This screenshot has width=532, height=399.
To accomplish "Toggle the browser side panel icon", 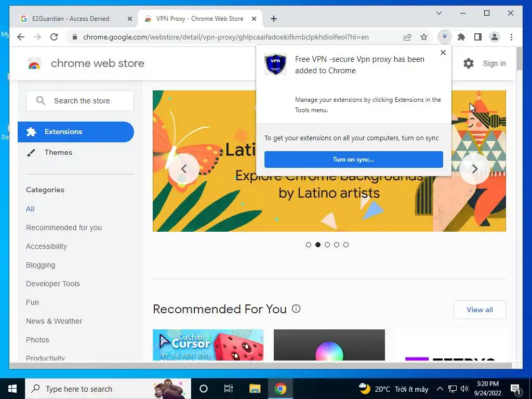I will pos(478,37).
